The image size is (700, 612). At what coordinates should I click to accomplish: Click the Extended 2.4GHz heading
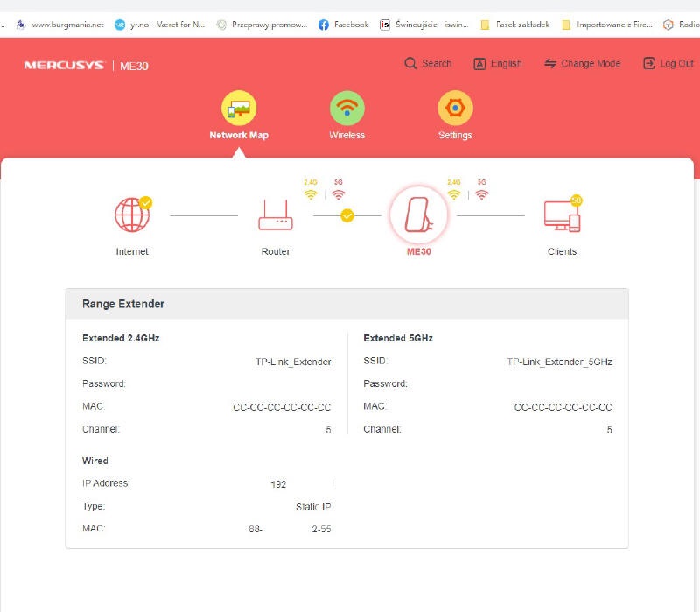click(x=121, y=338)
